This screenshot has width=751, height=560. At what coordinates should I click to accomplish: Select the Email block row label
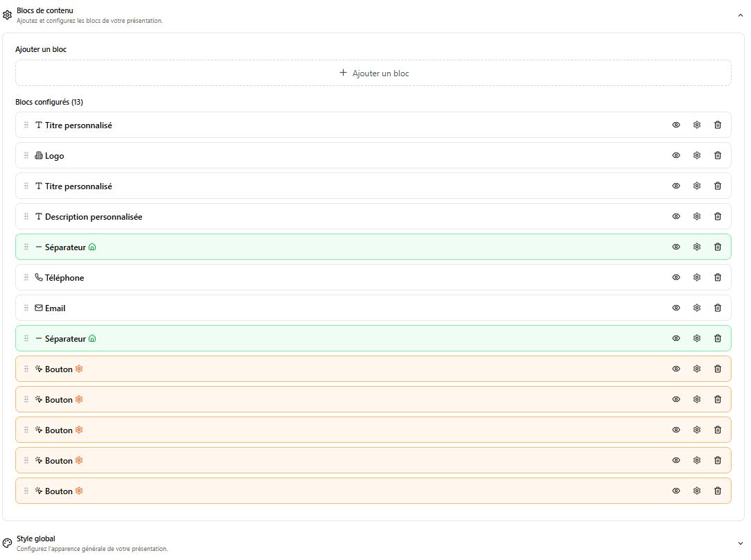pos(55,308)
